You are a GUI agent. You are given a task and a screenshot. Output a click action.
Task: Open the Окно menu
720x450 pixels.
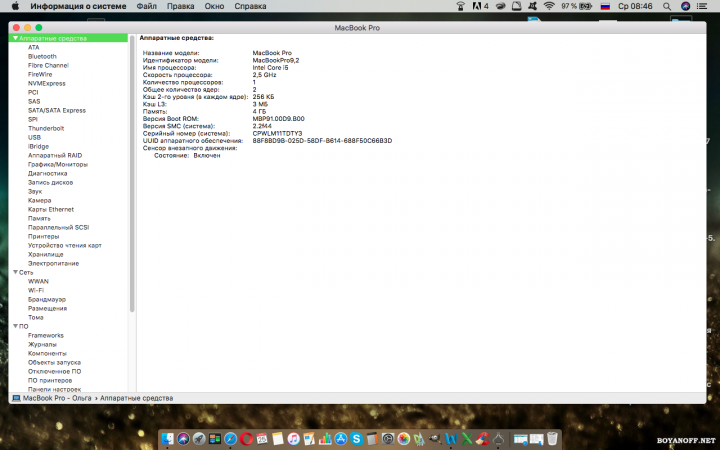pos(214,6)
